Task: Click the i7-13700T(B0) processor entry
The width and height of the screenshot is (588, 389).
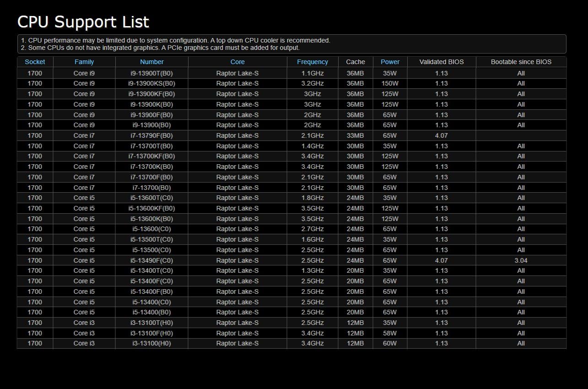Action: point(151,146)
